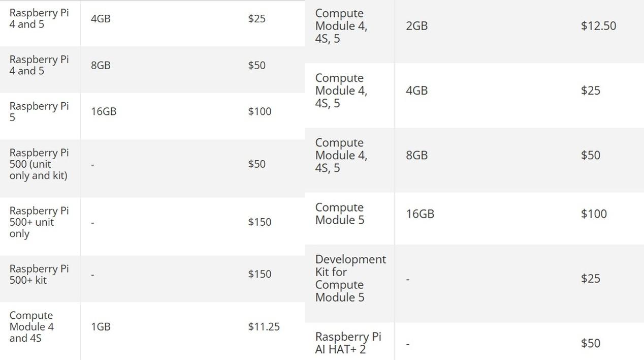Select the 1GB memory cell
This screenshot has width=644, height=360.
(x=101, y=327)
